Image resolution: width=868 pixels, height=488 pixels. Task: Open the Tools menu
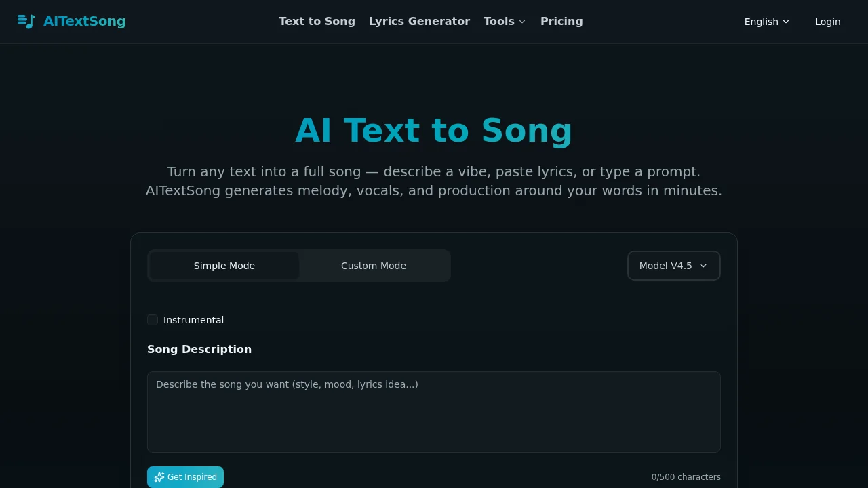[499, 21]
